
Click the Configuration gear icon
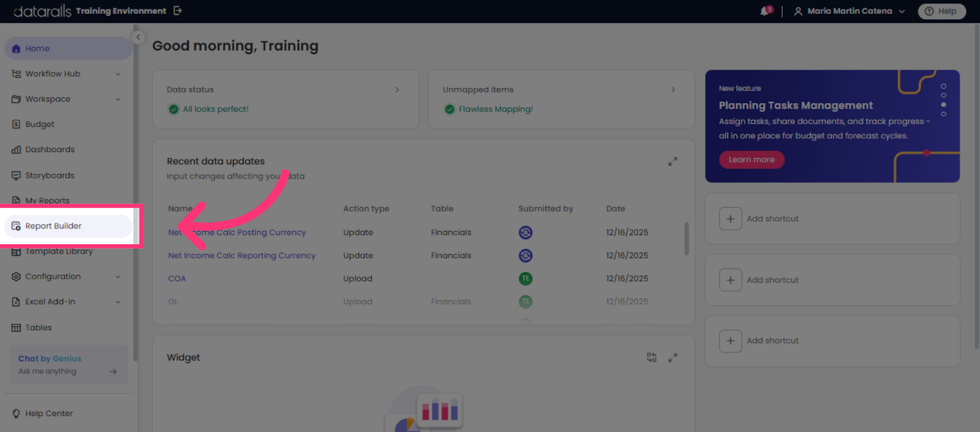click(16, 276)
